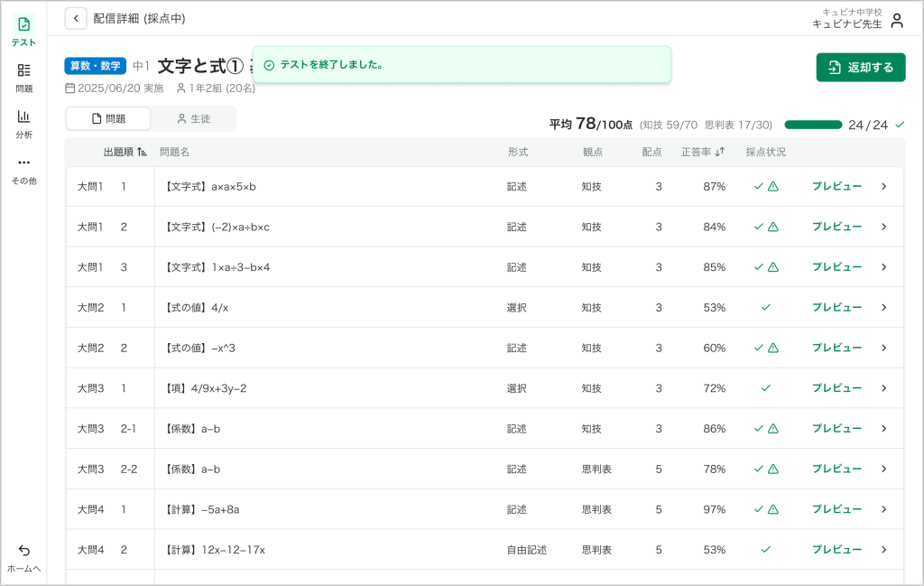This screenshot has height=586, width=924.
Task: Click the warning icon in –x^3 row
Action: pyautogui.click(x=773, y=348)
